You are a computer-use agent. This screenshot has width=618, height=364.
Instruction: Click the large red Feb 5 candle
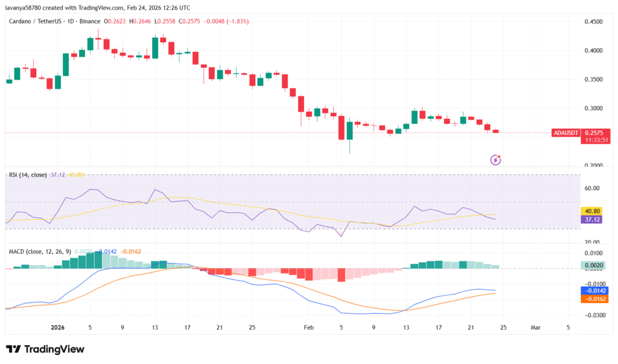coord(341,127)
